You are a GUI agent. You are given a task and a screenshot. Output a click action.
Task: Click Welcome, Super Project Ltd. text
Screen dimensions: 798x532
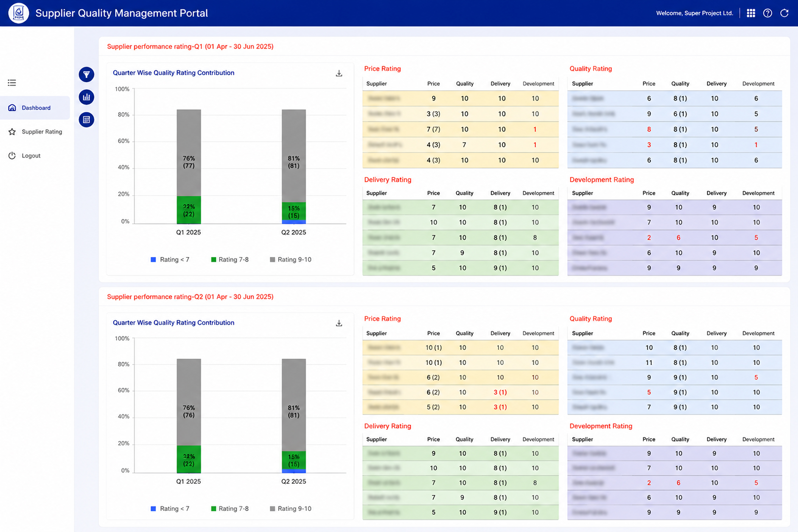click(x=694, y=13)
